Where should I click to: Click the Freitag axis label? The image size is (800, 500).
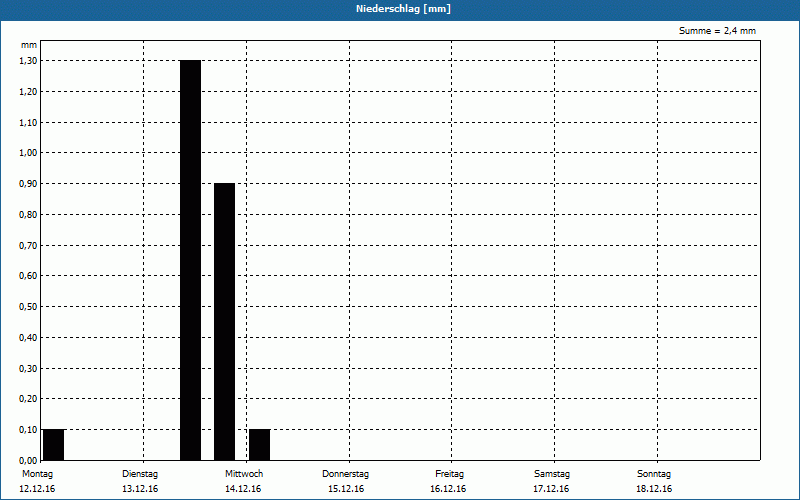pyautogui.click(x=449, y=474)
